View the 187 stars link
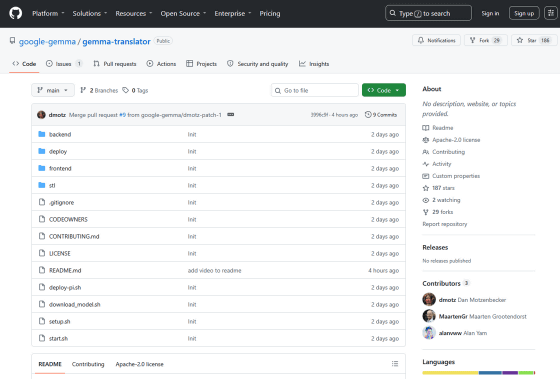The width and height of the screenshot is (560, 379). pos(439,188)
